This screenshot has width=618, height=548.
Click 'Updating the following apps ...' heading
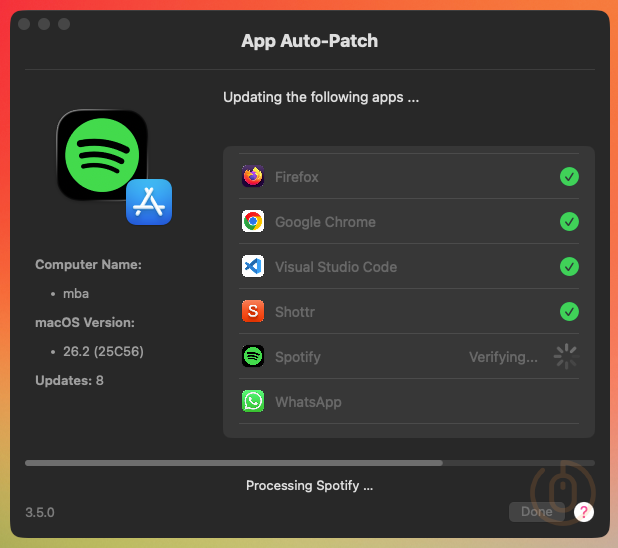pos(321,97)
